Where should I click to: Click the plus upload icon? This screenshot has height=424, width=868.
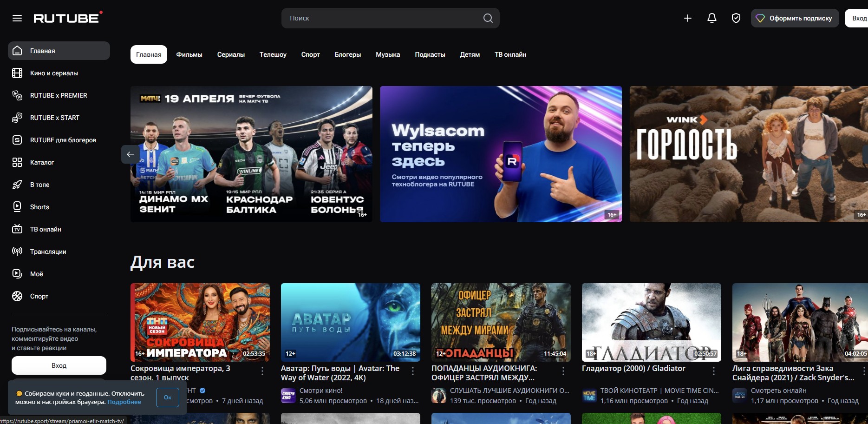coord(688,18)
